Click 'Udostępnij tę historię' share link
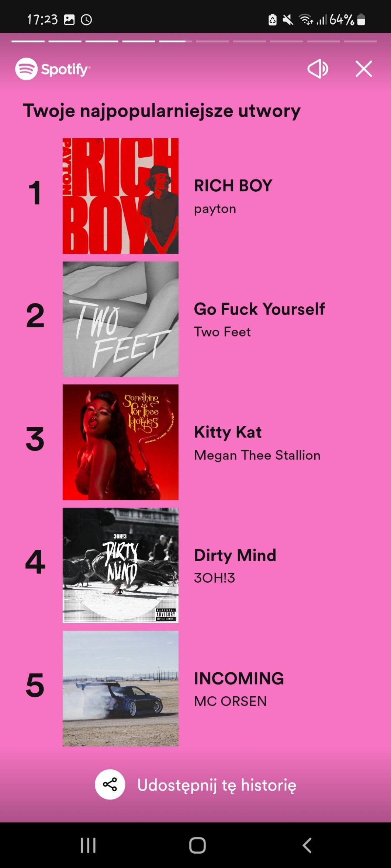Image resolution: width=391 pixels, height=868 pixels. 217,785
